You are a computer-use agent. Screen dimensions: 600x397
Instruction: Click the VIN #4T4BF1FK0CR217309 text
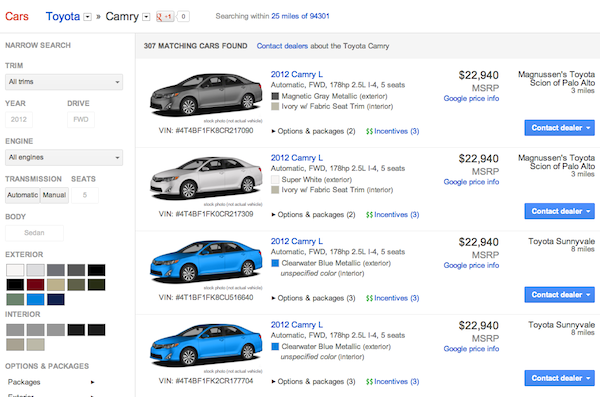coord(206,214)
